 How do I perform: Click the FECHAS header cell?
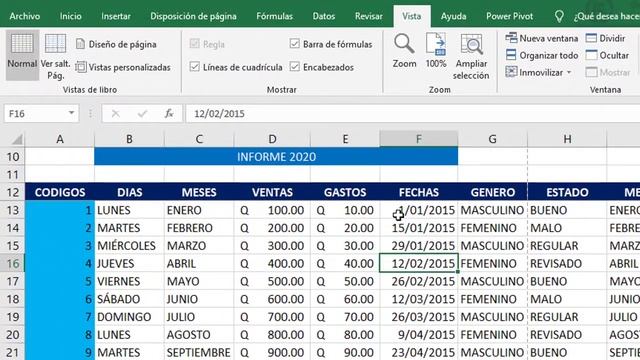point(419,192)
